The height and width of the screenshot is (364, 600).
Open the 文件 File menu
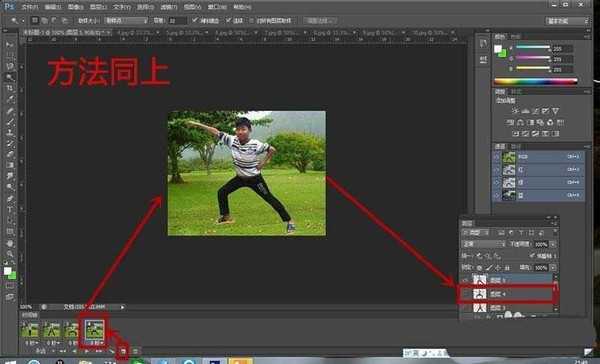(x=29, y=7)
